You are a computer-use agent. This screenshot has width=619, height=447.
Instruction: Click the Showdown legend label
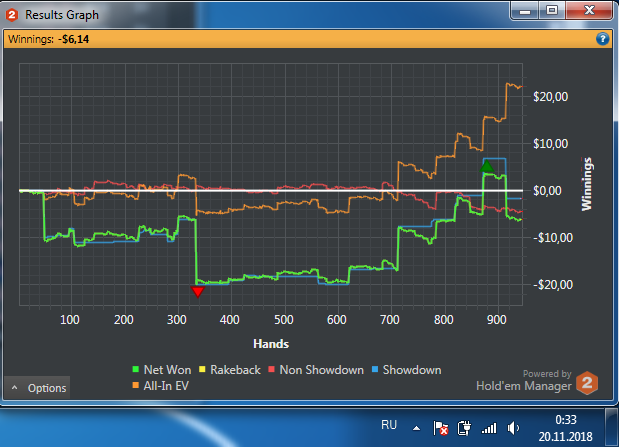coord(412,370)
